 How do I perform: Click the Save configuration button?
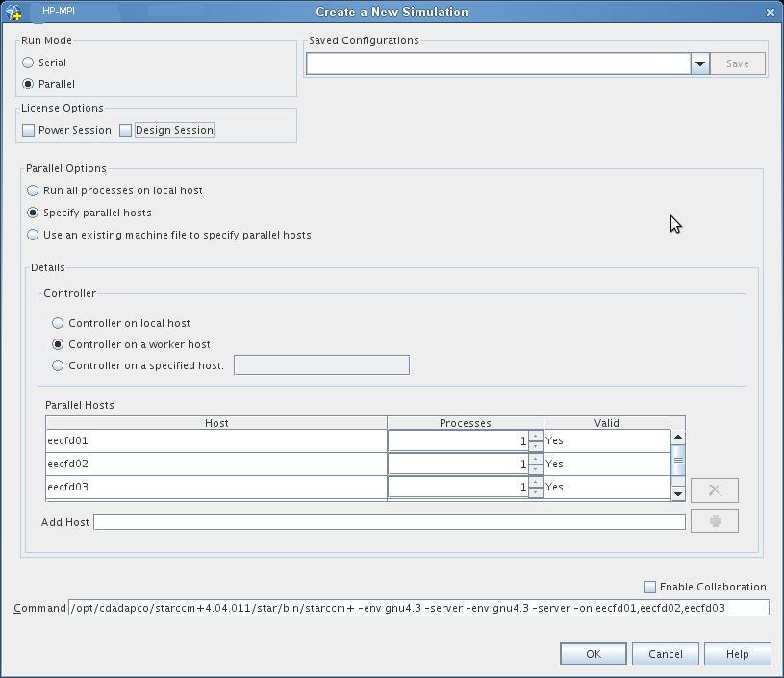point(737,63)
